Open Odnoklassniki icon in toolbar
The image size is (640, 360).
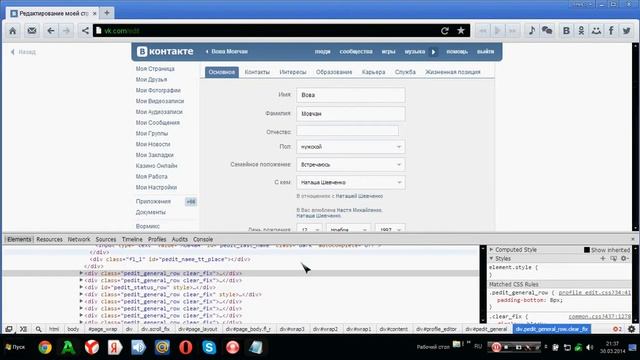581,31
